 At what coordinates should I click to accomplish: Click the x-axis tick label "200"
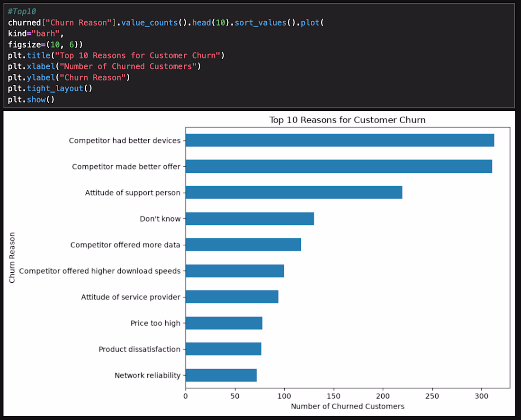[383, 396]
